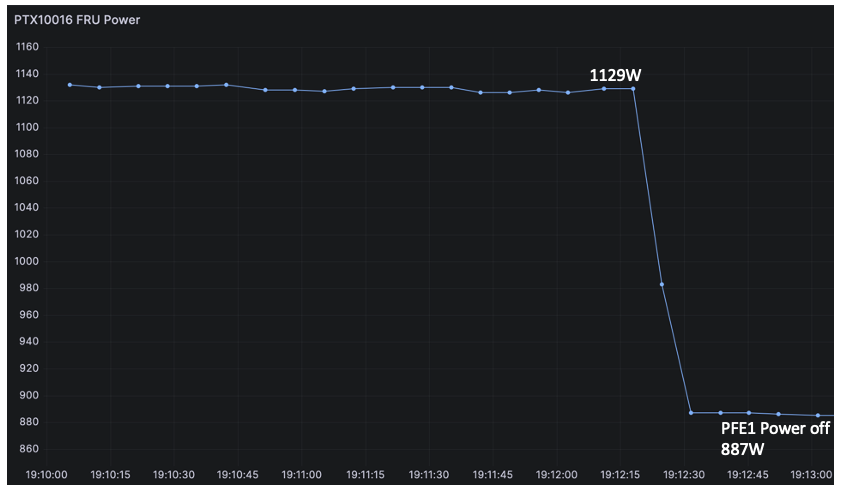The width and height of the screenshot is (843, 492).
Task: Select the first data point on the line
Action: (x=70, y=85)
